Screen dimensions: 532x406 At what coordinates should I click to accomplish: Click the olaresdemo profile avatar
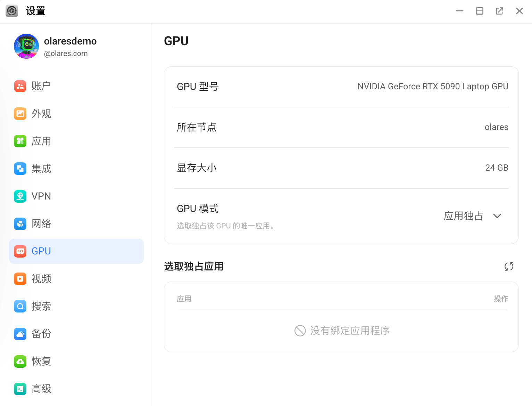pyautogui.click(x=26, y=46)
